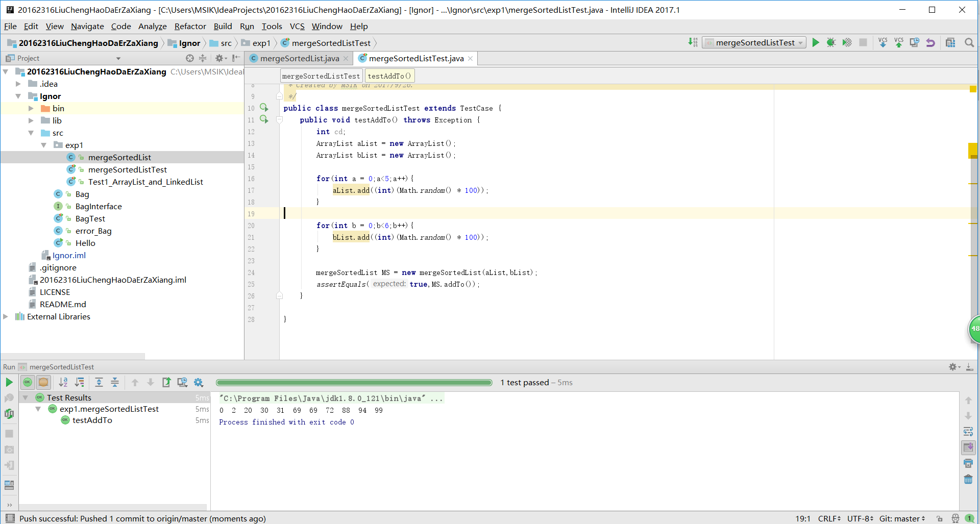Click testAddTo() editor breadcrumb

tap(390, 76)
